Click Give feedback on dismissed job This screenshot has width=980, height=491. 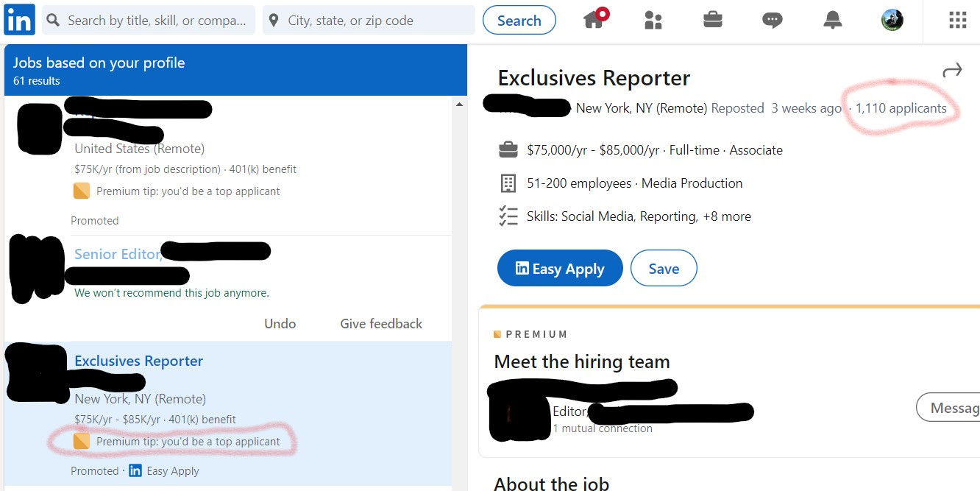pyautogui.click(x=381, y=324)
